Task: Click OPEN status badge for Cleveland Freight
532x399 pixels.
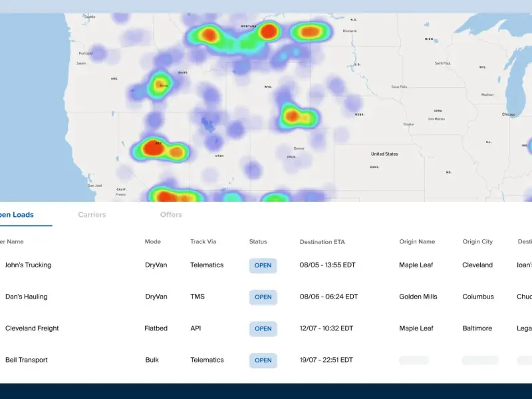Action: pos(263,329)
